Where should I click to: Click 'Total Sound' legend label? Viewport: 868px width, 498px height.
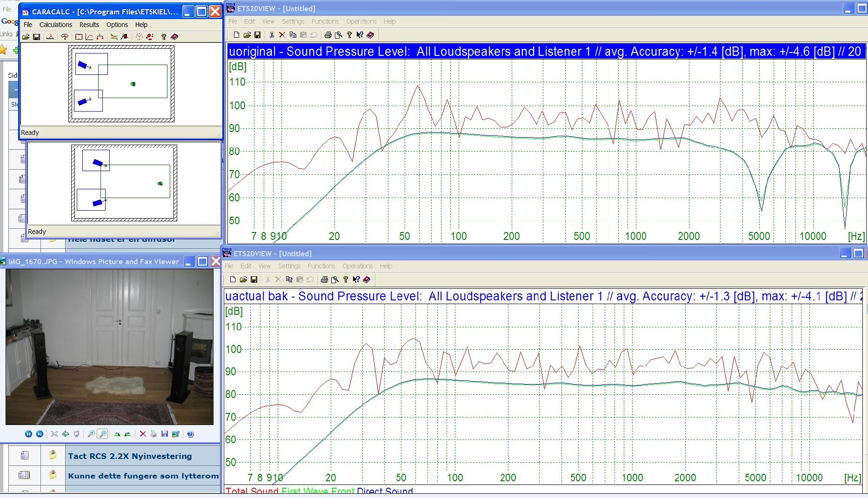(x=253, y=491)
